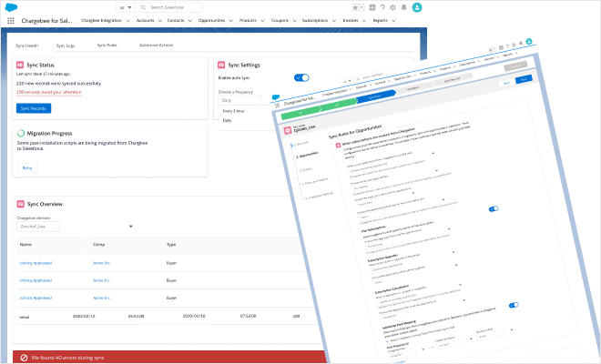
Task: Switch to the Advanced Actions tab
Action: 156,45
